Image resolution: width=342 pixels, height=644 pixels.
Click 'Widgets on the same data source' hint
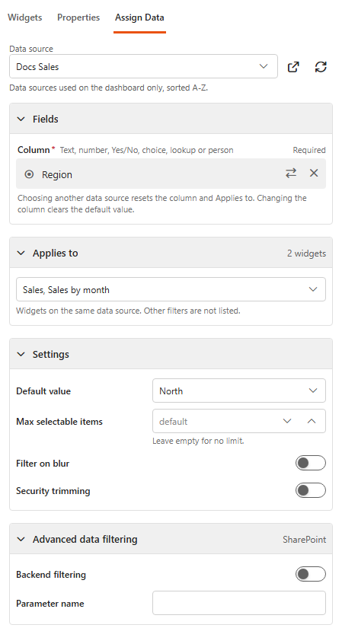click(128, 311)
